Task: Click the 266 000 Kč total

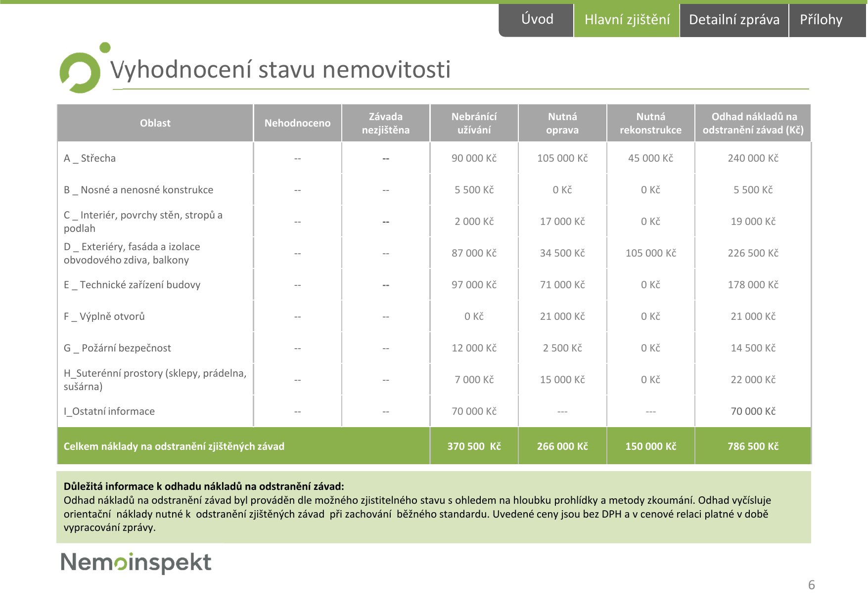Action: [x=562, y=446]
